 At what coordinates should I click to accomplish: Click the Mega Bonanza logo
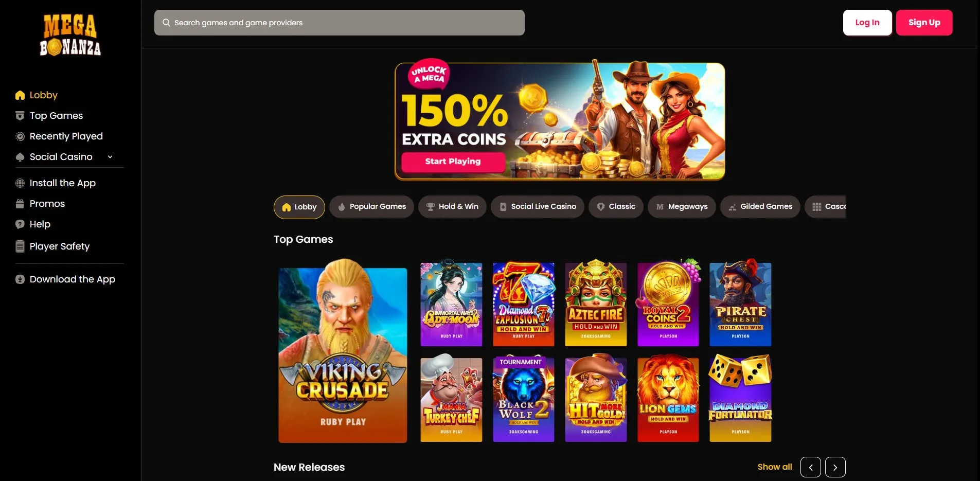(x=70, y=35)
